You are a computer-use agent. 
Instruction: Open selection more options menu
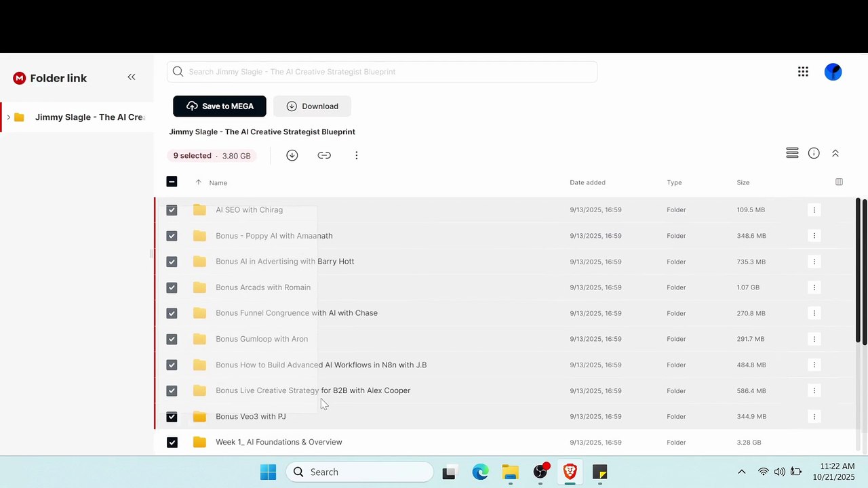pos(356,155)
